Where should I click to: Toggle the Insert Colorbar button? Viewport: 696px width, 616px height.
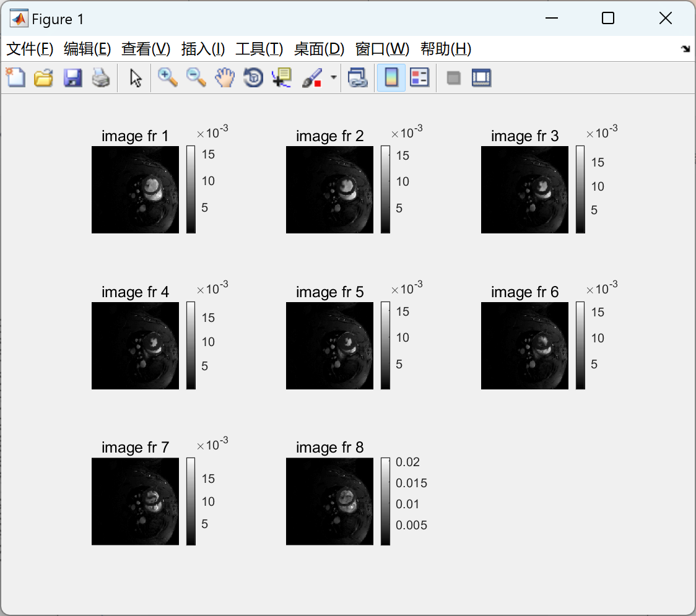pos(391,77)
